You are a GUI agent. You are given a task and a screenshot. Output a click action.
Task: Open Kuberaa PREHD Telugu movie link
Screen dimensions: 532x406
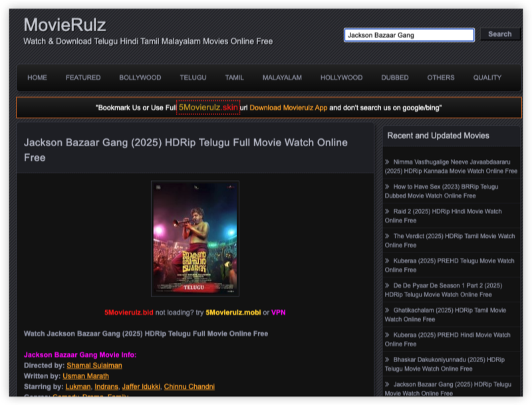coord(450,265)
